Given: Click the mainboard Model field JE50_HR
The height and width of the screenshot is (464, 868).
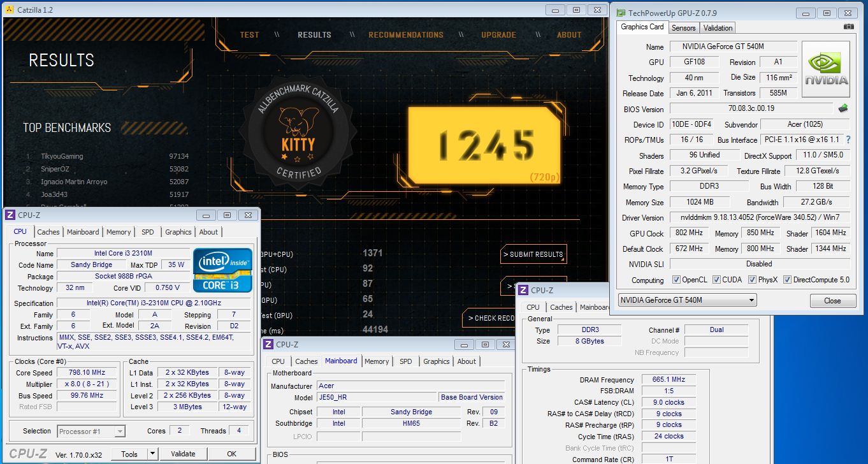Looking at the screenshot, I should [377, 397].
